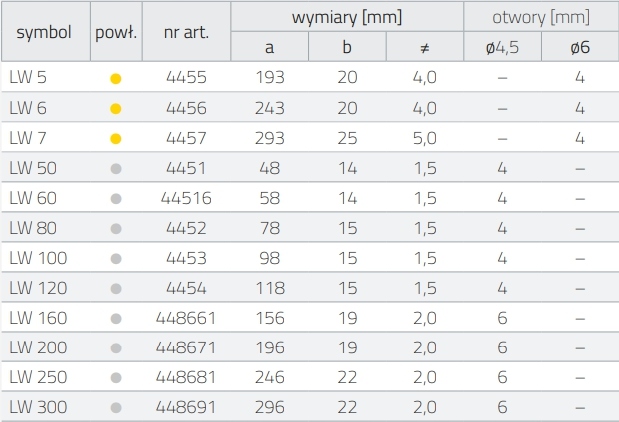This screenshot has width=619, height=422.
Task: Click the ≠ thickness column header
Action: point(424,47)
